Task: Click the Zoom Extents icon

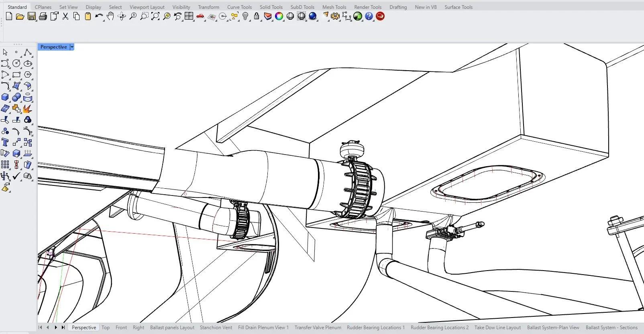Action: [155, 16]
